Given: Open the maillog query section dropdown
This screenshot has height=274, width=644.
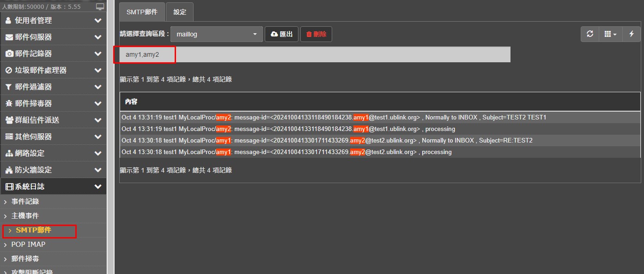Looking at the screenshot, I should click(216, 34).
